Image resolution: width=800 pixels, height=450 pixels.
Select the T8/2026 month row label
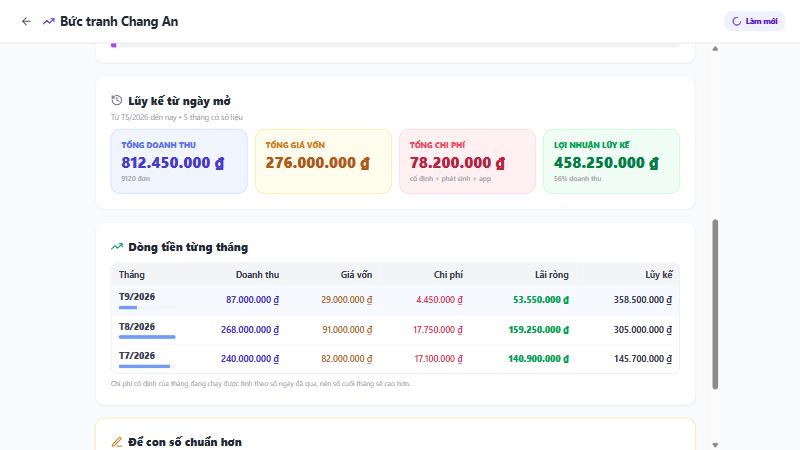coord(137,327)
